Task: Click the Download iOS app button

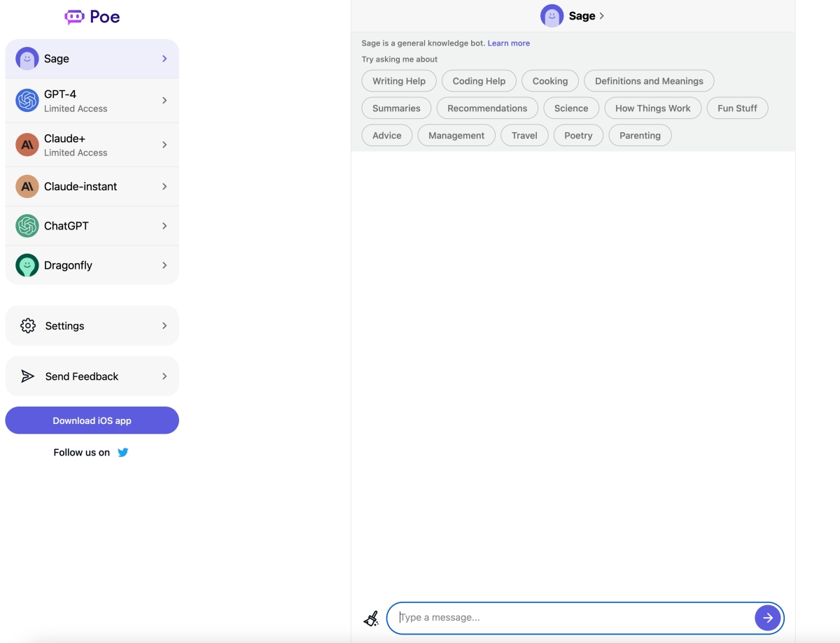Action: point(92,421)
